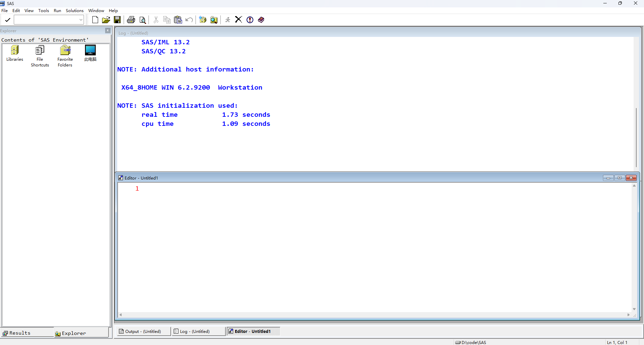Click the Editor horizontal scroll right arrow
Image resolution: width=644 pixels, height=345 pixels.
[628, 315]
